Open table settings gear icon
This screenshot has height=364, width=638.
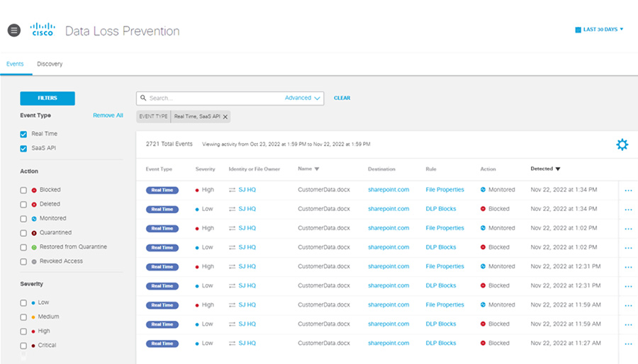(622, 144)
